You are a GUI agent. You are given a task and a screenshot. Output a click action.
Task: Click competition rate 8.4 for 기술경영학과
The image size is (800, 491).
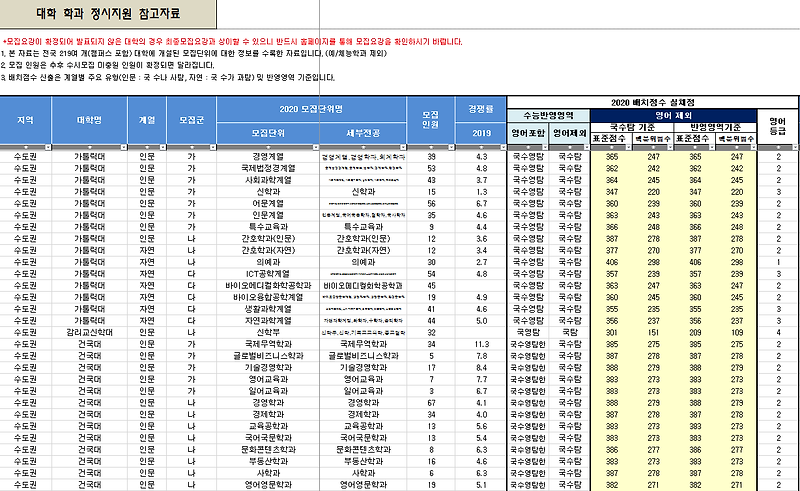[481, 368]
